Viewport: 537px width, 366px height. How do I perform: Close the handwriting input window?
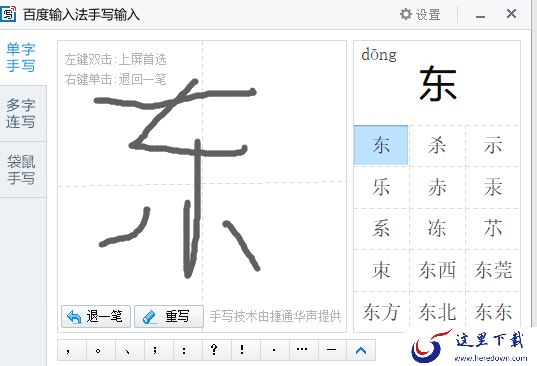tap(511, 14)
